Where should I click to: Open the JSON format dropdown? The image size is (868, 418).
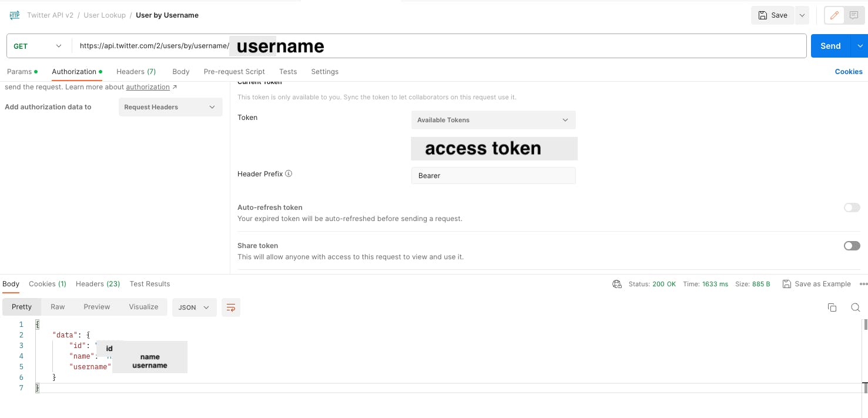tap(195, 307)
